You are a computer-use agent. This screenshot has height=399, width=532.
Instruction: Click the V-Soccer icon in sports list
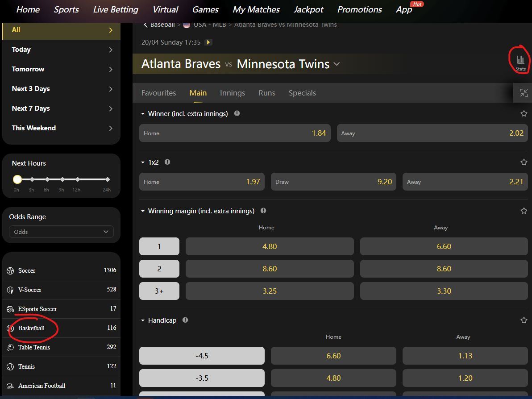pyautogui.click(x=10, y=290)
